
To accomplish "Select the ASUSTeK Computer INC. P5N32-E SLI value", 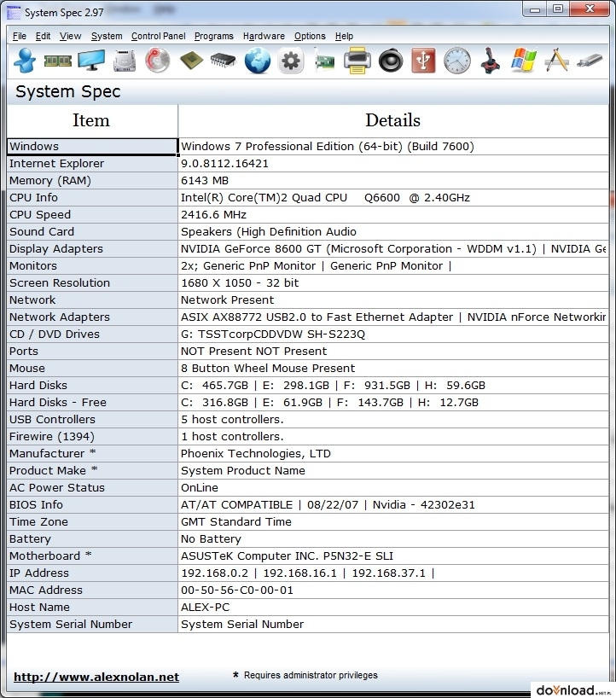I will click(287, 556).
